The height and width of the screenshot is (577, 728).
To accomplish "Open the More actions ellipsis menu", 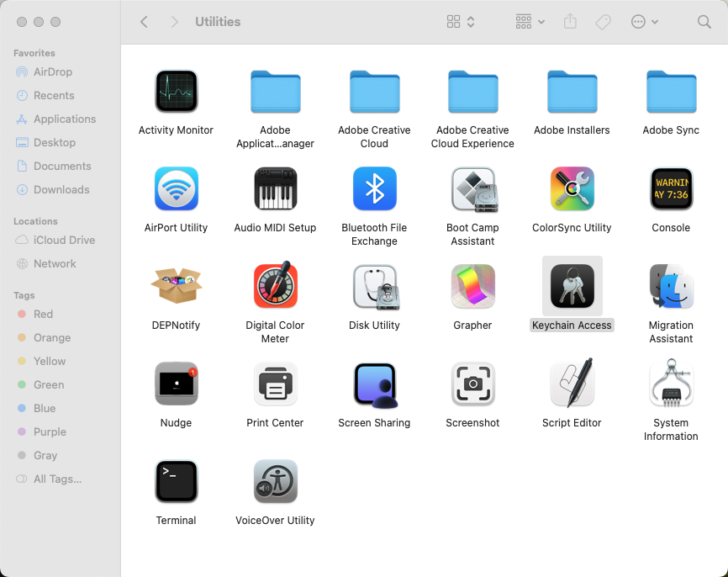I will coord(645,22).
